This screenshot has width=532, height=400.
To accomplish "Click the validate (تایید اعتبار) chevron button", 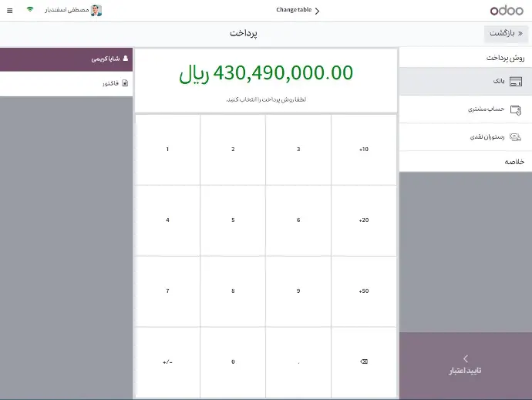I will pyautogui.click(x=465, y=365).
